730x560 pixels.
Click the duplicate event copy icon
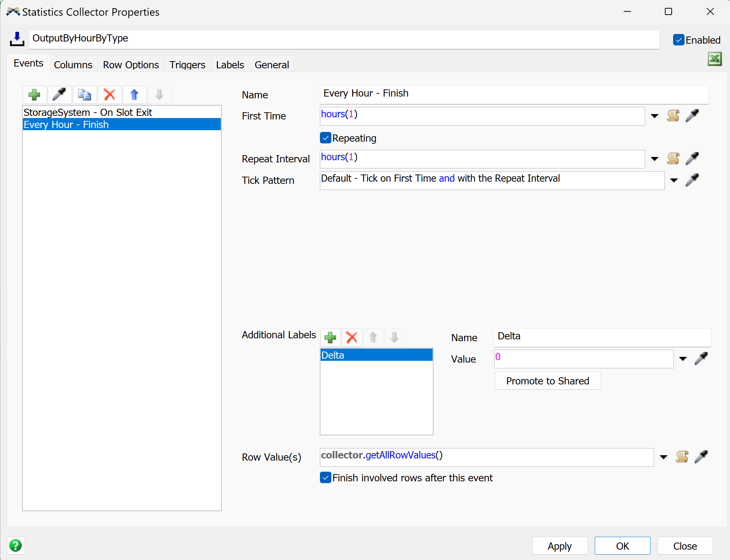tap(84, 95)
